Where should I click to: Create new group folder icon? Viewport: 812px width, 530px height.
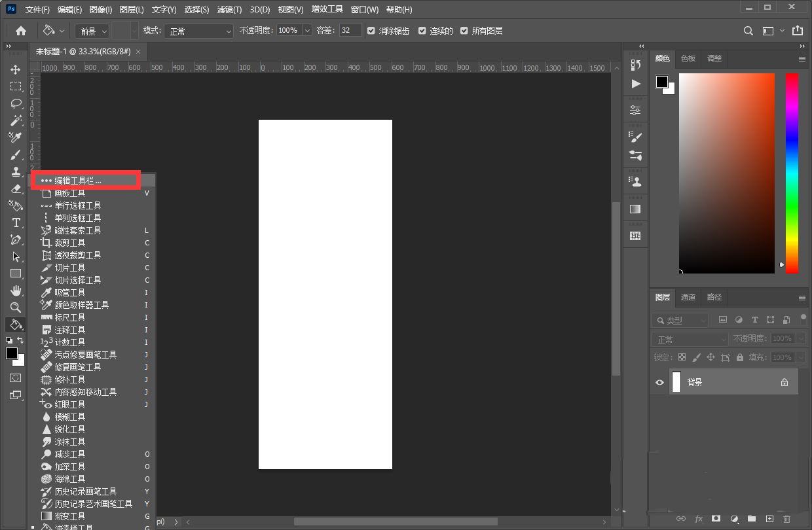(x=752, y=518)
